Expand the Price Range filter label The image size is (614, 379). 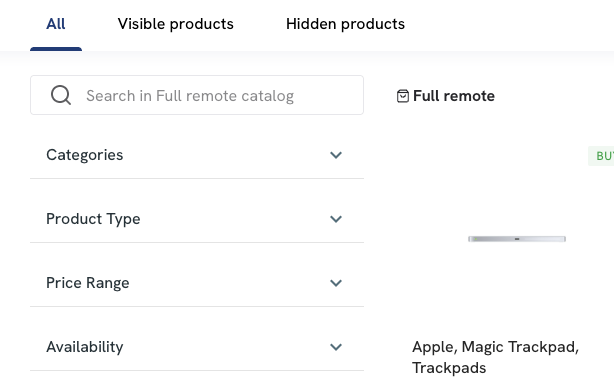pyautogui.click(x=88, y=283)
